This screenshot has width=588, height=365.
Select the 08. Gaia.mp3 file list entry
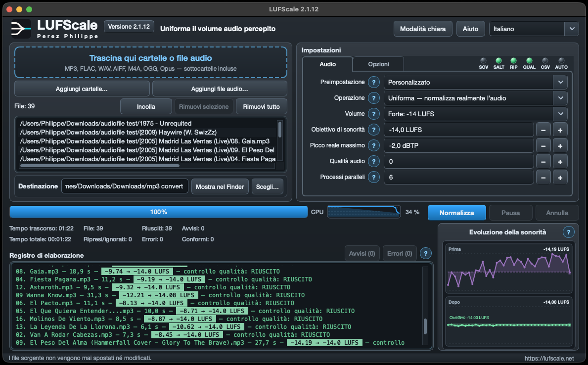tap(145, 141)
